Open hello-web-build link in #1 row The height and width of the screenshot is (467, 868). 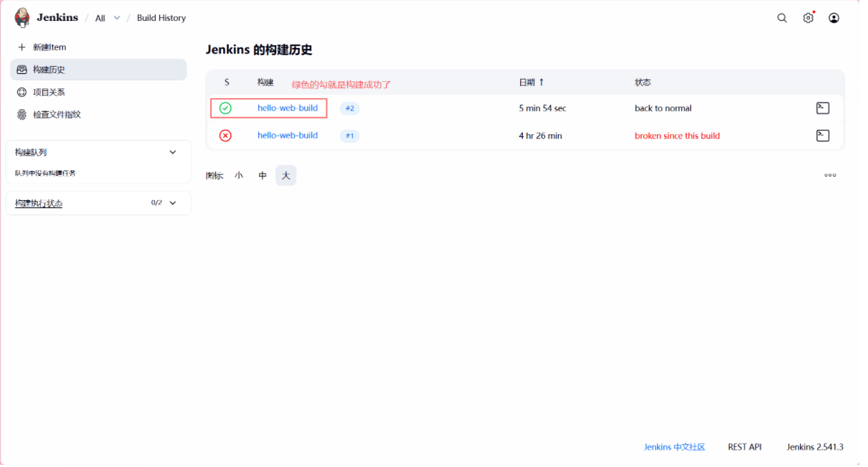pyautogui.click(x=288, y=136)
